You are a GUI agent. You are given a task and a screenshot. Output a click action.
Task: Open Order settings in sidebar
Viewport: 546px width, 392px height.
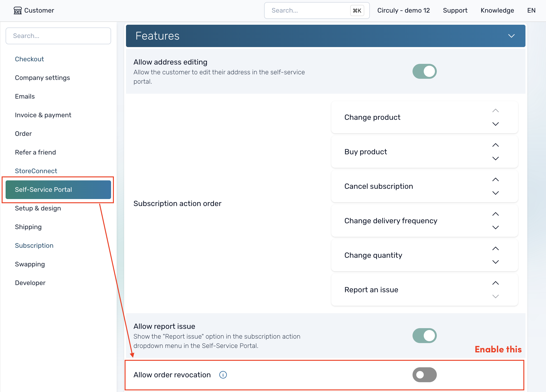[x=23, y=134]
